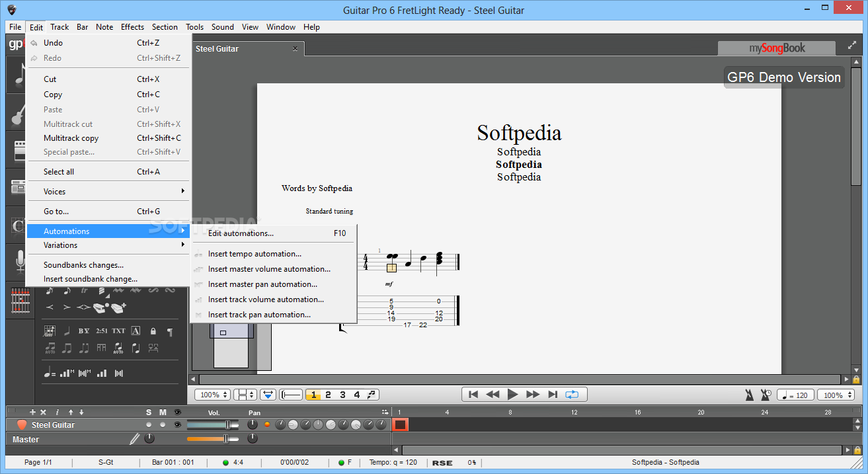868x474 pixels.
Task: Open the track options icon beside Pan header
Action: click(x=385, y=412)
